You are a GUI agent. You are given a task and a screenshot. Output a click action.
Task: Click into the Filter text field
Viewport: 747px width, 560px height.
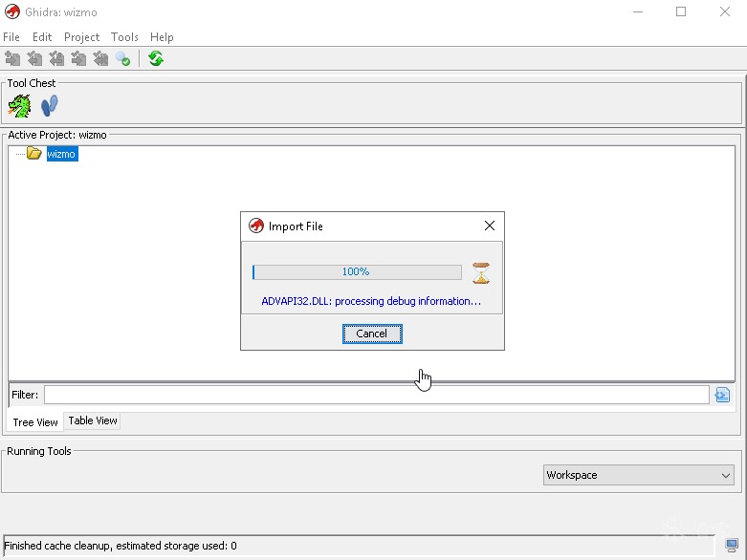[376, 395]
